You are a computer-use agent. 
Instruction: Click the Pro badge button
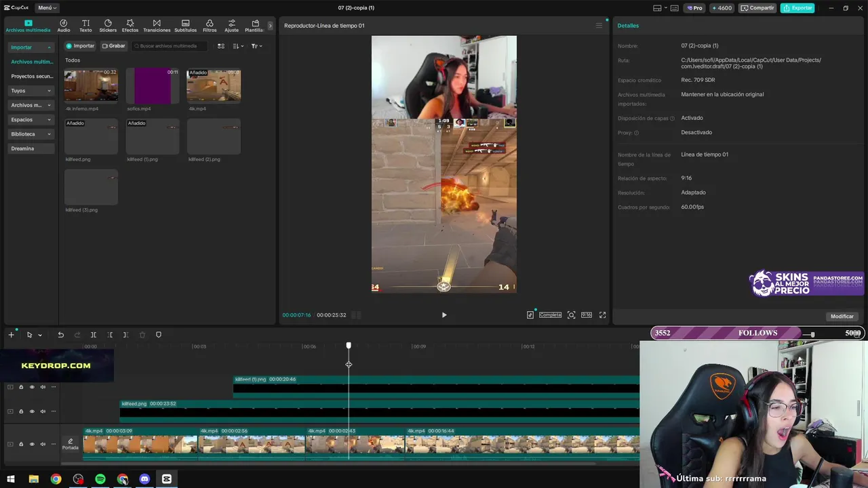694,8
